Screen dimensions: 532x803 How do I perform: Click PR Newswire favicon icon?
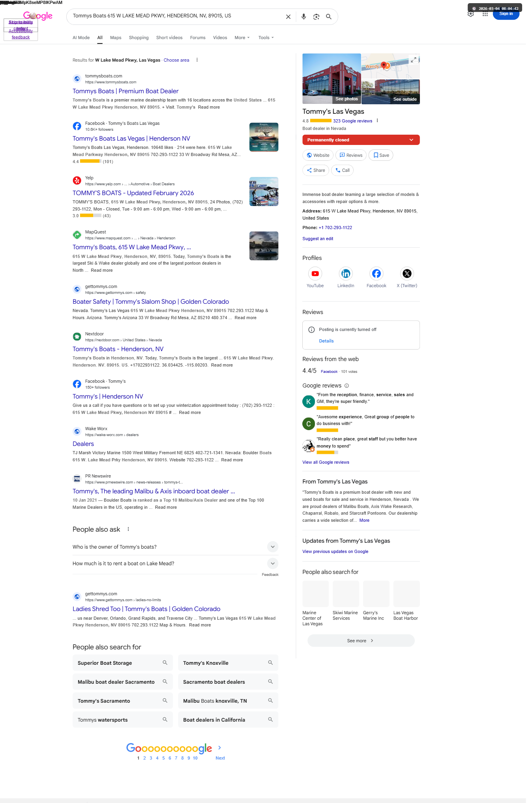coord(77,479)
